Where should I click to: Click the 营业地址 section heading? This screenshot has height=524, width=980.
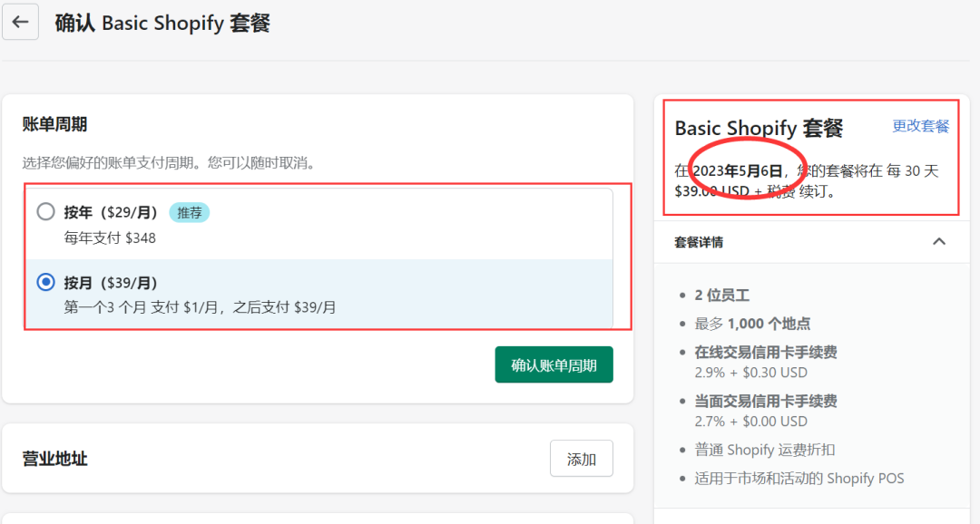(x=55, y=459)
